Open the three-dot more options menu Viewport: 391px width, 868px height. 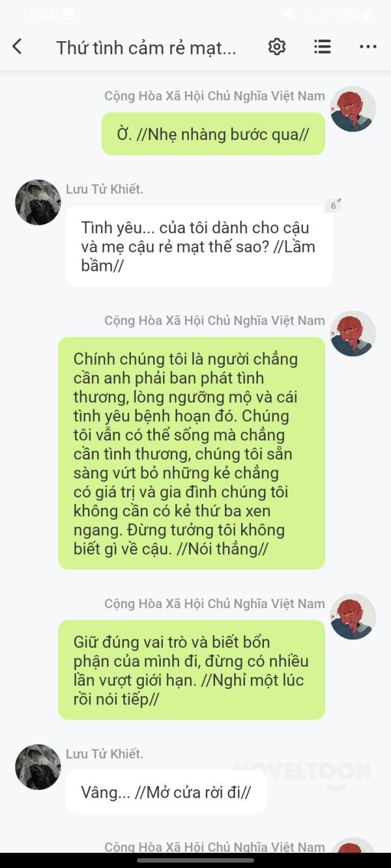pyautogui.click(x=368, y=47)
